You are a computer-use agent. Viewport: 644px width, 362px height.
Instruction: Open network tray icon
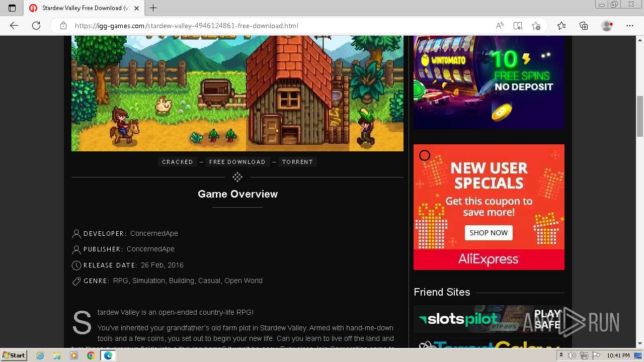click(584, 355)
